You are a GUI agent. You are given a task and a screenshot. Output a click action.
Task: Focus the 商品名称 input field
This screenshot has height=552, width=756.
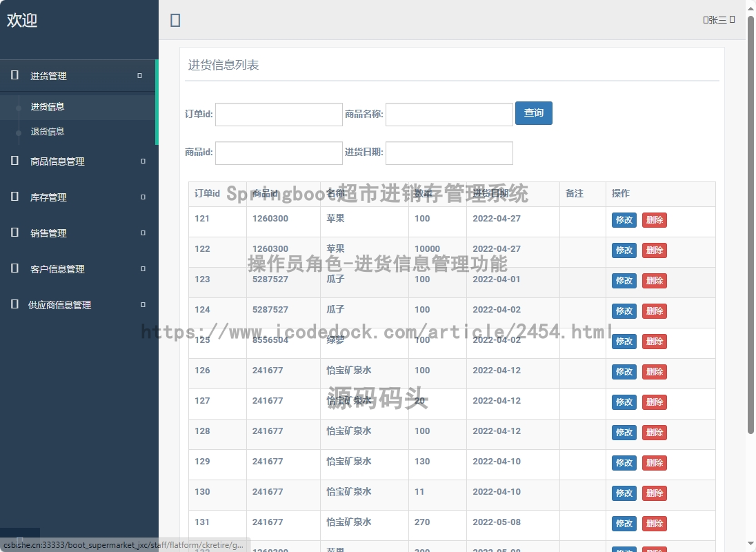tap(449, 115)
